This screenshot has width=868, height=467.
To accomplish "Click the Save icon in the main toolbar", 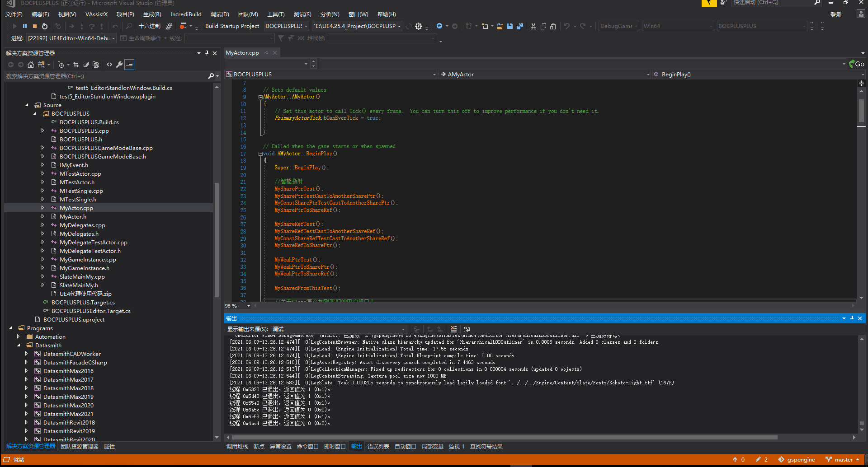I will 510,26.
